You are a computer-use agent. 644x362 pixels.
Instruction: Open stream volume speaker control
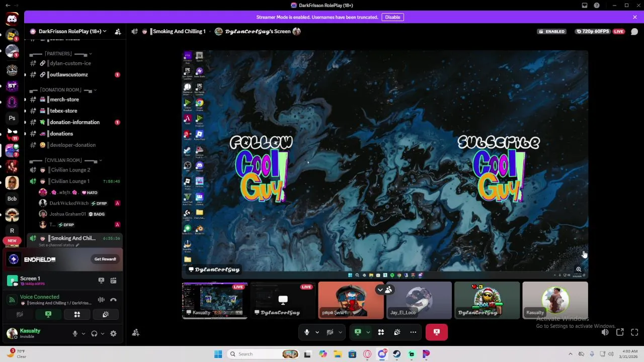pyautogui.click(x=605, y=332)
